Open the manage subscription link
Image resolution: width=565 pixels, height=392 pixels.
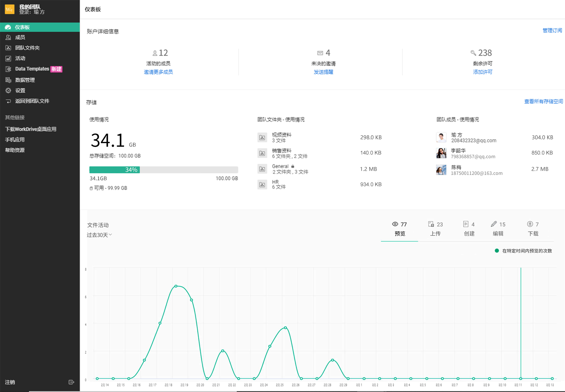click(552, 31)
